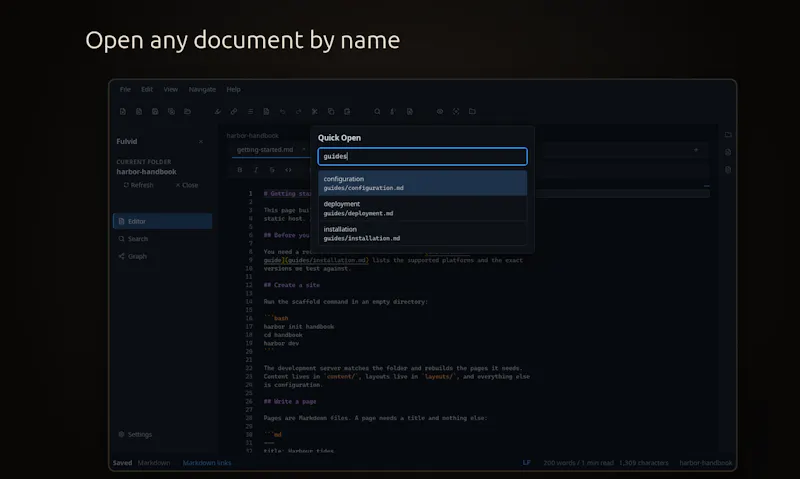This screenshot has height=479, width=800.
Task: Select Graph in the sidebar
Action: point(162,256)
